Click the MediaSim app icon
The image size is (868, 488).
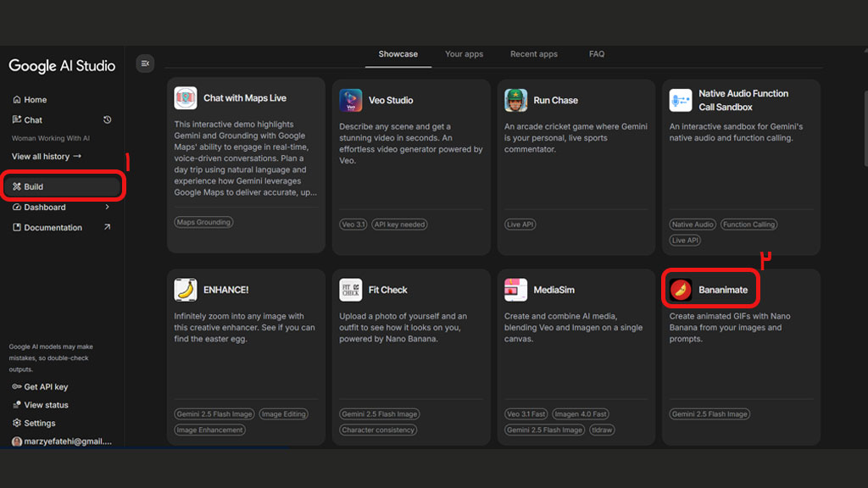click(x=515, y=290)
